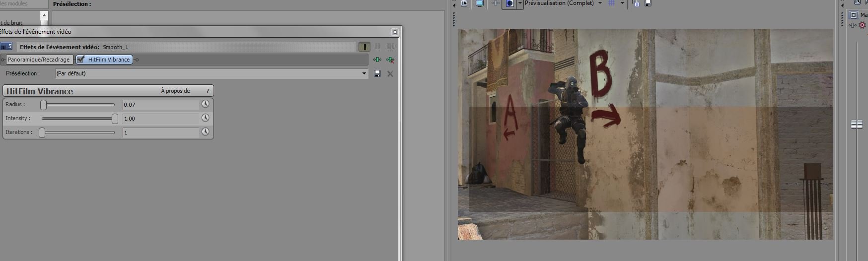Click the Smooth_1 event name text
This screenshot has height=261, width=868.
tap(115, 47)
